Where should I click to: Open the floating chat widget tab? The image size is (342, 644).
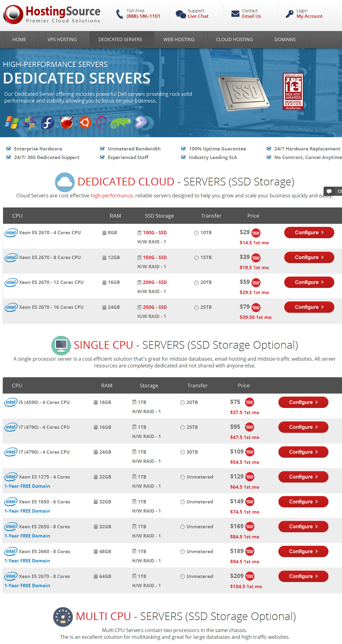tap(333, 191)
